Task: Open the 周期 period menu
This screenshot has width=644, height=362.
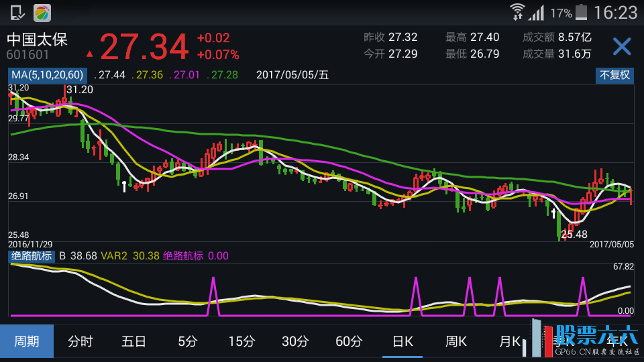Action: click(27, 341)
